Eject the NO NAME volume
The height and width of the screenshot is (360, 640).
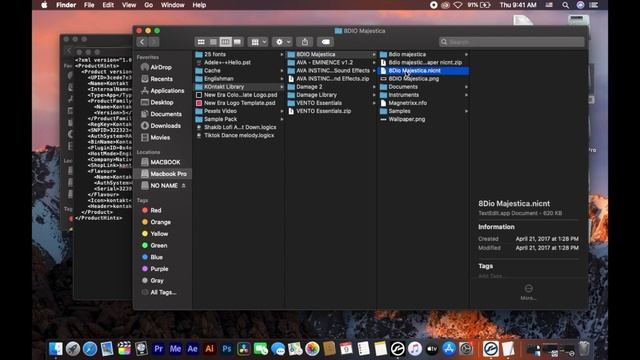point(184,186)
